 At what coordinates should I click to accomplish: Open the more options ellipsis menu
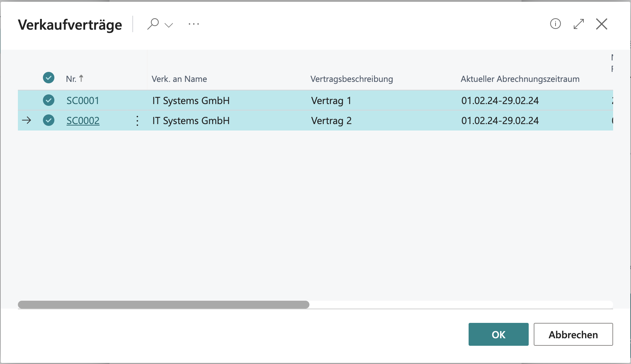[x=194, y=24]
